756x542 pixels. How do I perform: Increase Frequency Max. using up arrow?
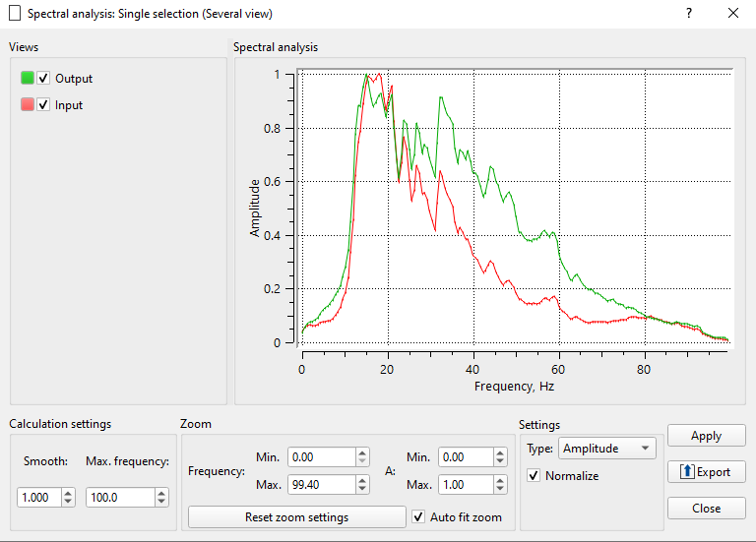click(362, 480)
